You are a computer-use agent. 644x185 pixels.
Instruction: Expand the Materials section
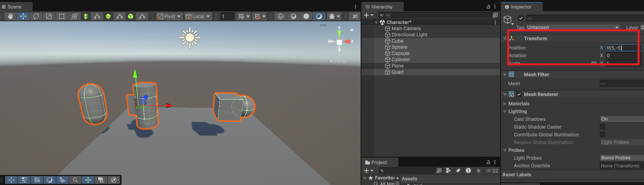tap(505, 104)
